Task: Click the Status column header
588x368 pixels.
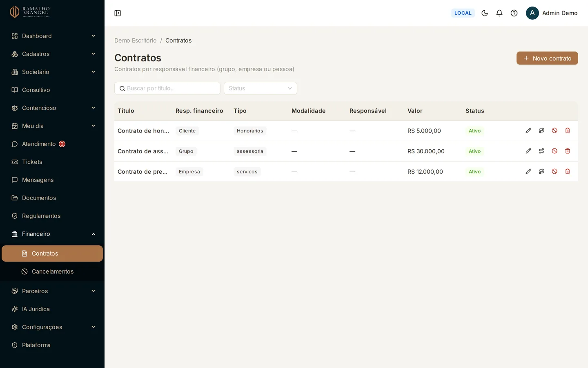Action: point(474,111)
